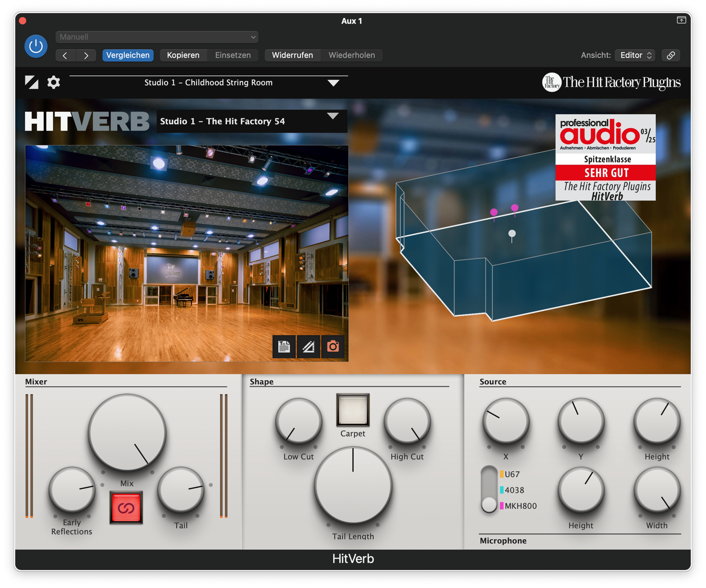Click the Shape section heading

(262, 382)
